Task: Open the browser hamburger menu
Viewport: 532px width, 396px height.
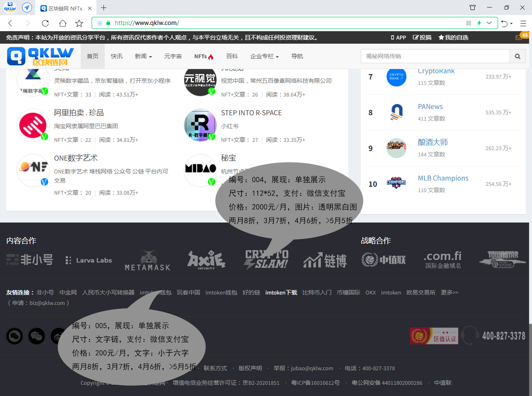Action: pos(523,23)
